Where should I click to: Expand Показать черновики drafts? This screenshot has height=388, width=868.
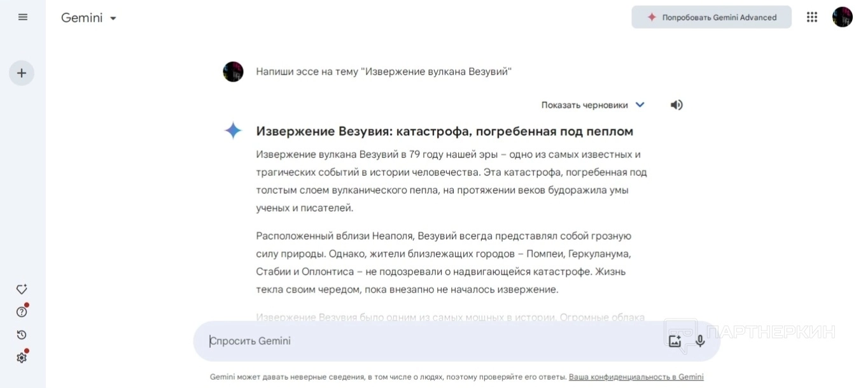pos(593,105)
